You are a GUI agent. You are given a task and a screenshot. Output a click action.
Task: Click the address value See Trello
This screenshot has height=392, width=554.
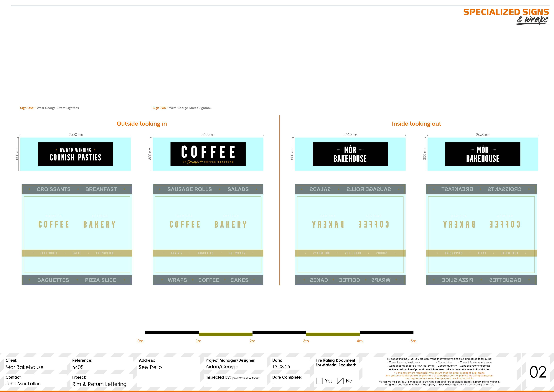tap(150, 367)
